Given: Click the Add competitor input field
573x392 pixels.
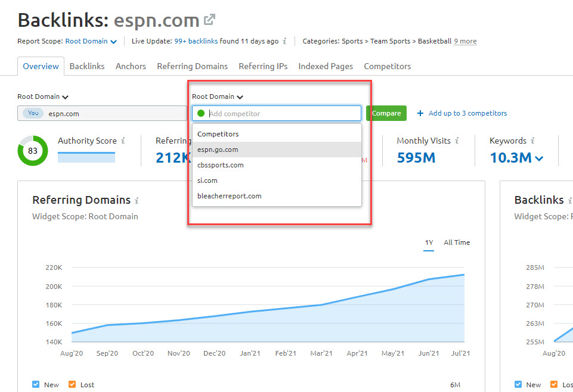Looking at the screenshot, I should pyautogui.click(x=277, y=113).
